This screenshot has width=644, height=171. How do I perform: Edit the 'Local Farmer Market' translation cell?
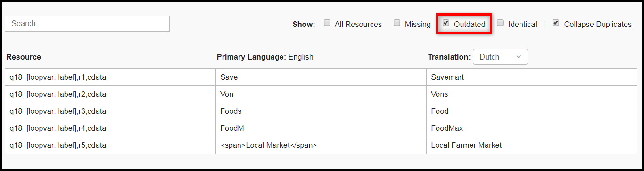(x=532, y=145)
